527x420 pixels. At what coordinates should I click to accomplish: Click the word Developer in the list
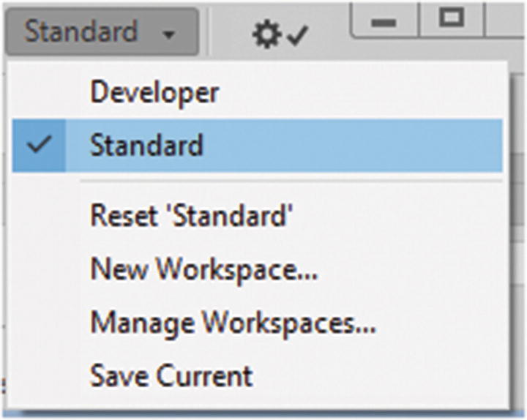[x=154, y=93]
